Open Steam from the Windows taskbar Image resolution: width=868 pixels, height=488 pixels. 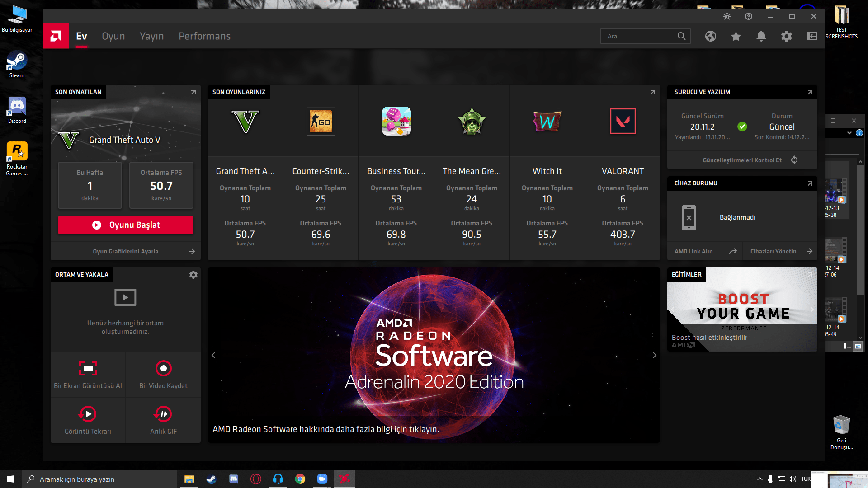point(211,479)
